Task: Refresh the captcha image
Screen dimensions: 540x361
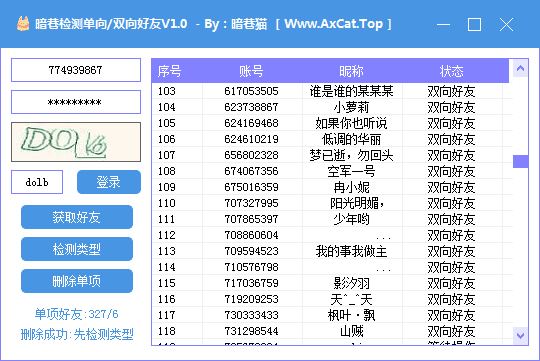Action: click(x=76, y=142)
